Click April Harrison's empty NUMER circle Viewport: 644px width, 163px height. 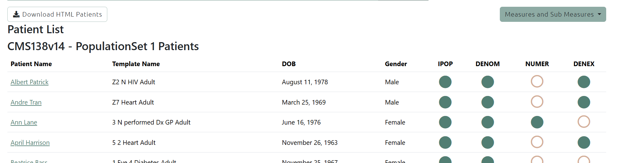[x=537, y=142]
